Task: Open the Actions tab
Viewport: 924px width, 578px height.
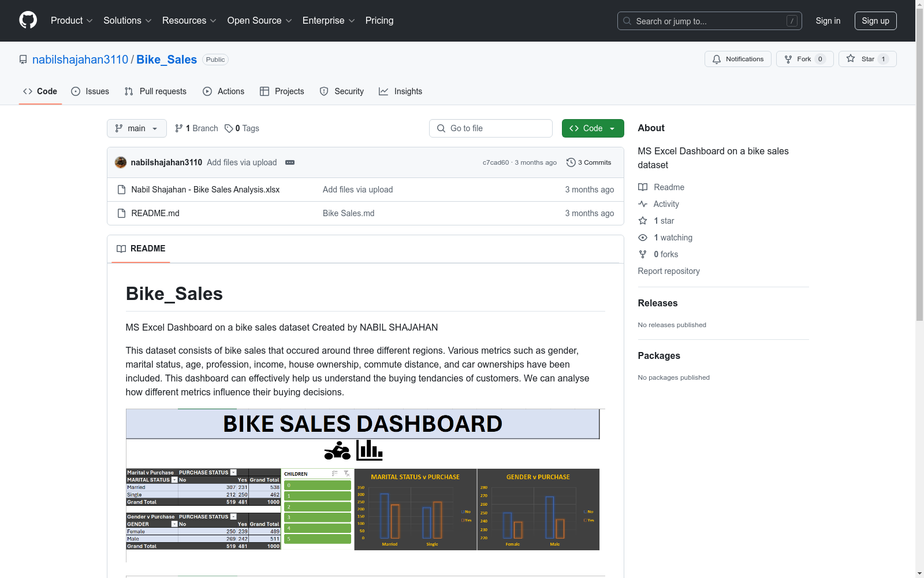Action: [x=223, y=91]
